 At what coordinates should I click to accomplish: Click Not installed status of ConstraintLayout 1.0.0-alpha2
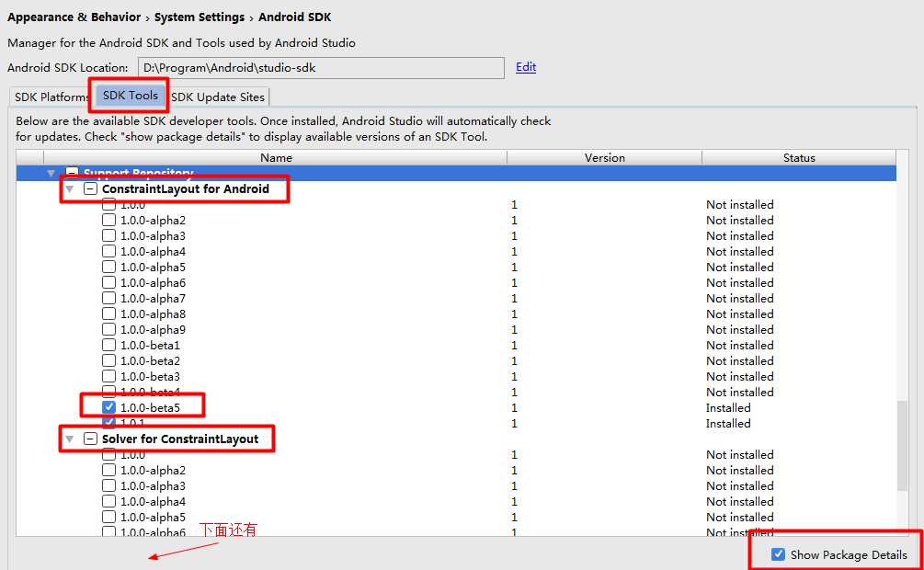(x=740, y=221)
